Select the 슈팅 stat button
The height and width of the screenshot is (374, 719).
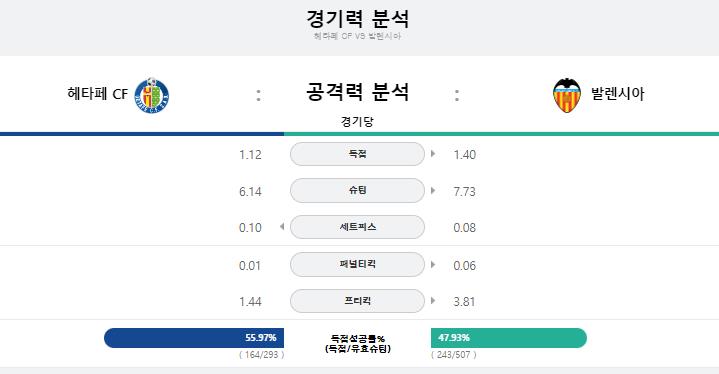pos(357,190)
